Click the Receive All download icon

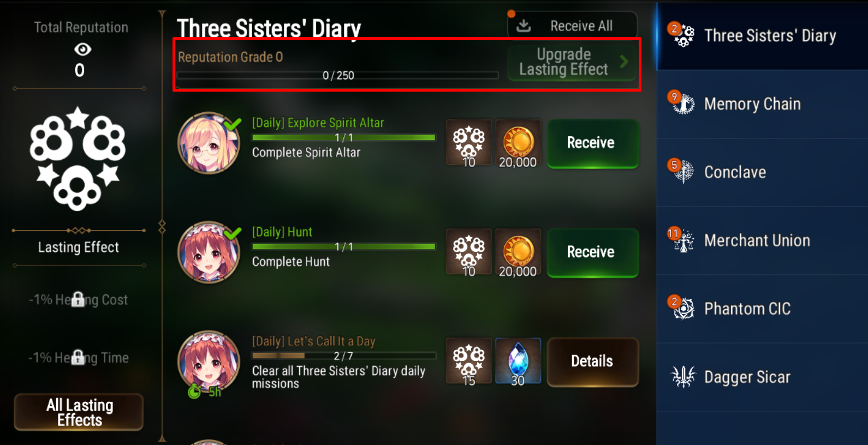point(524,26)
